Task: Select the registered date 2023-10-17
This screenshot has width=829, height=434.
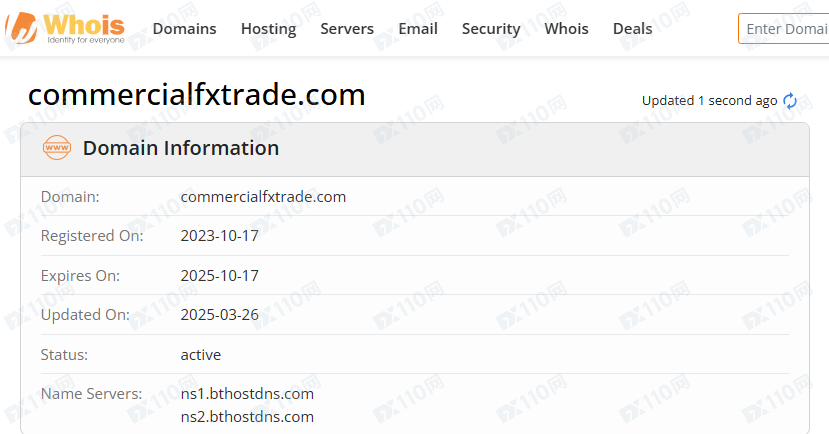Action: pos(219,236)
